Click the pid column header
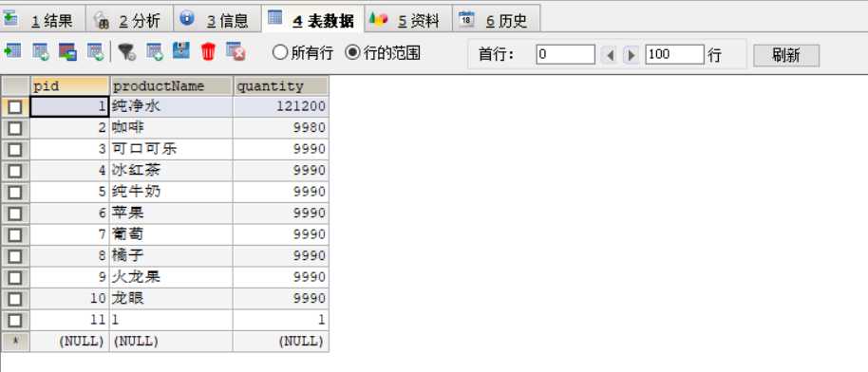The height and width of the screenshot is (372, 868). click(69, 85)
